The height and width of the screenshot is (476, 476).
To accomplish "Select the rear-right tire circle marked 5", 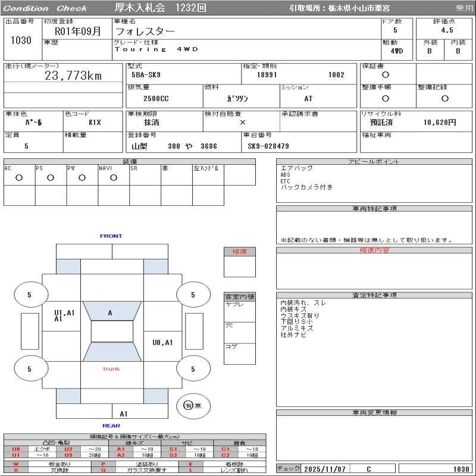I will coord(193,369).
